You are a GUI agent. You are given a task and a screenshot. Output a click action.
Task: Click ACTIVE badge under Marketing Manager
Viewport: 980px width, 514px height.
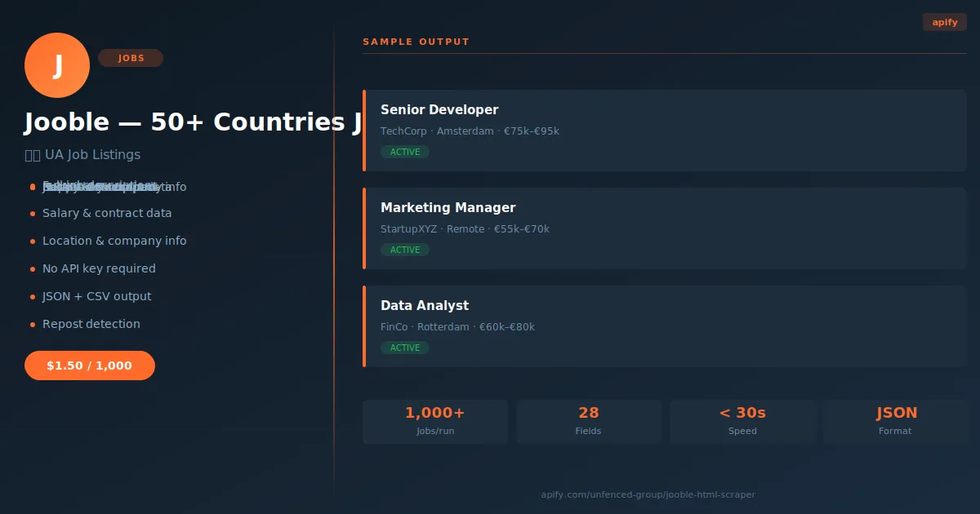tap(405, 250)
